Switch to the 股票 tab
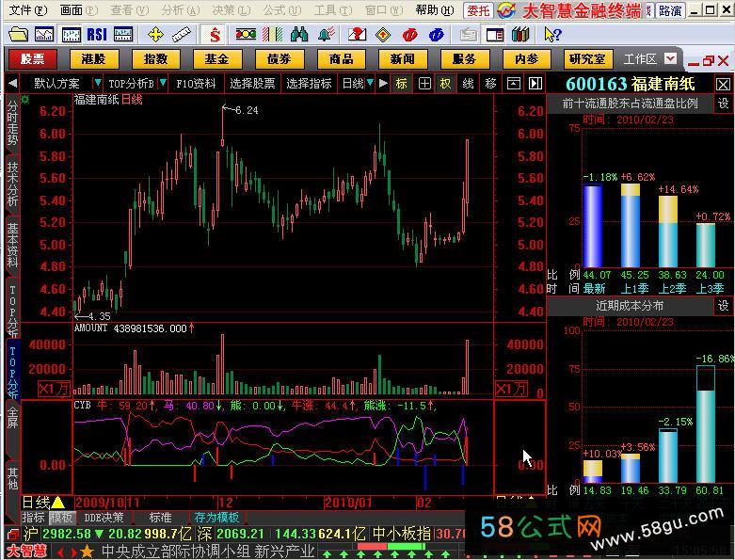 point(32,59)
